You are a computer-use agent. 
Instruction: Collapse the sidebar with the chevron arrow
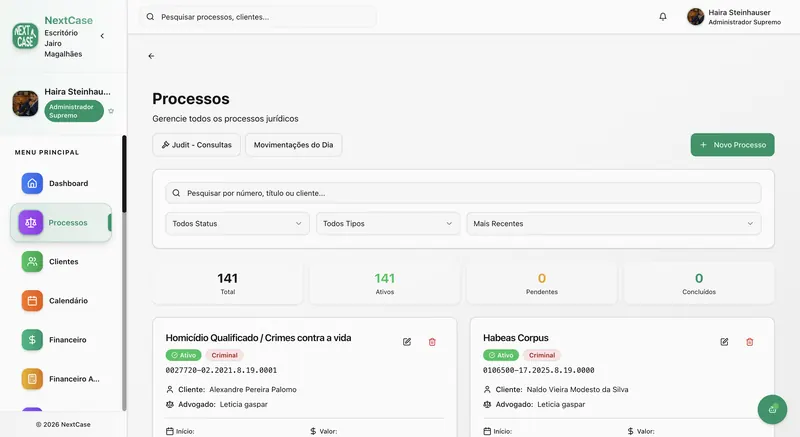pos(102,36)
